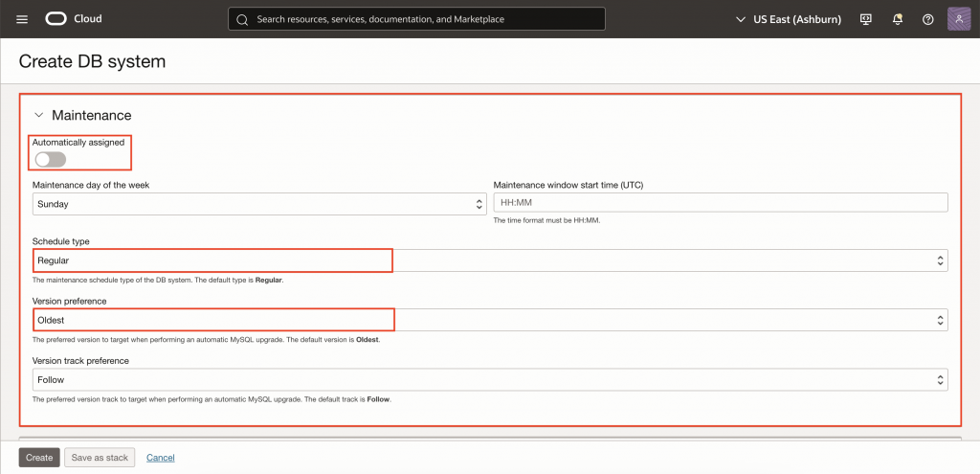Image resolution: width=980 pixels, height=474 pixels.
Task: Open Maintenance day of the week dropdown
Action: click(x=259, y=204)
